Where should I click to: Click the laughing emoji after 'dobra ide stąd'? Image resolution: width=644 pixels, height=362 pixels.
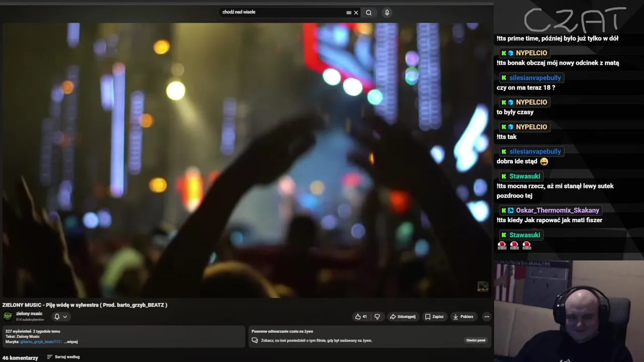point(544,161)
